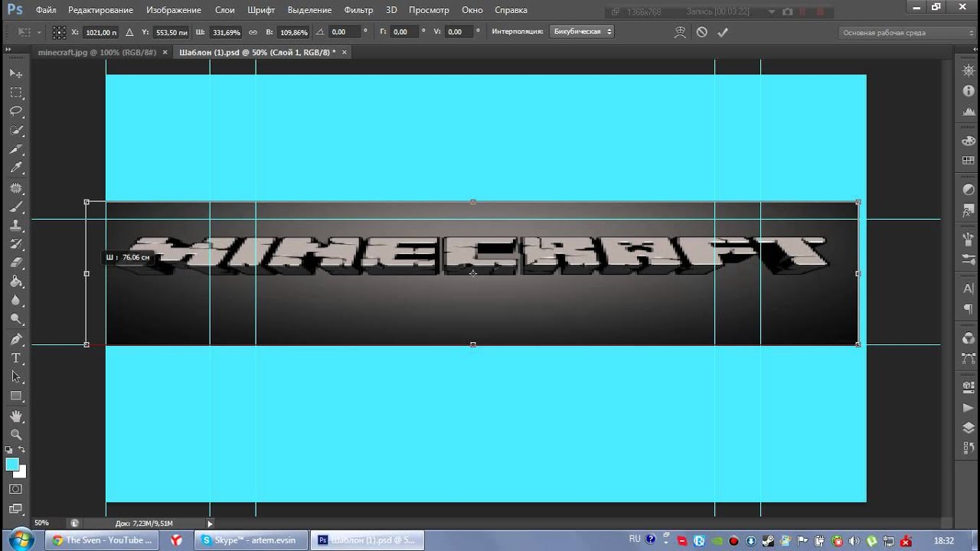Click the rotation angle field
The image size is (980, 551).
[345, 32]
